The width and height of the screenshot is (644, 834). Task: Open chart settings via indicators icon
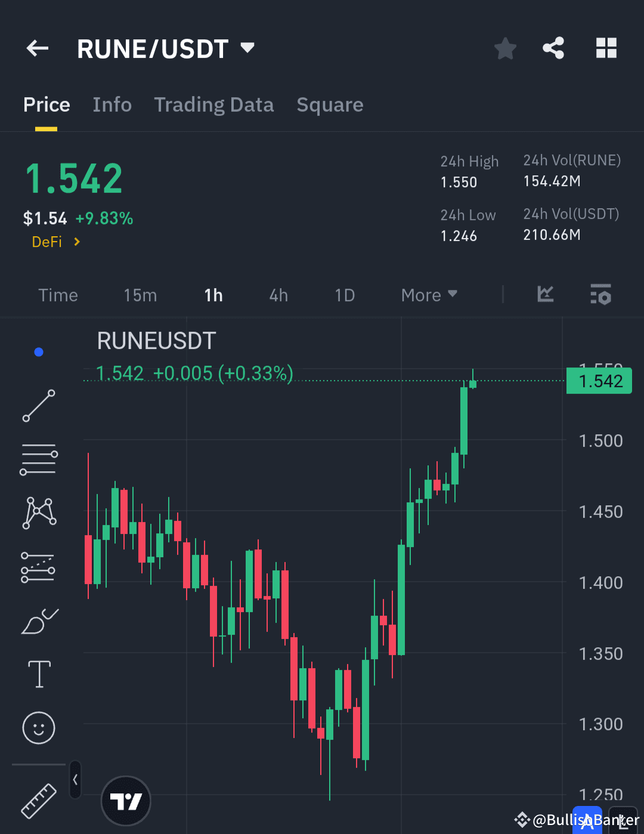point(600,294)
